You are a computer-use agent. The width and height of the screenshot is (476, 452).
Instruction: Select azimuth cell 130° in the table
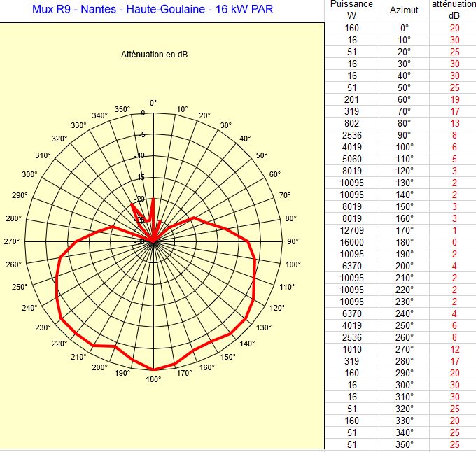pyautogui.click(x=405, y=183)
